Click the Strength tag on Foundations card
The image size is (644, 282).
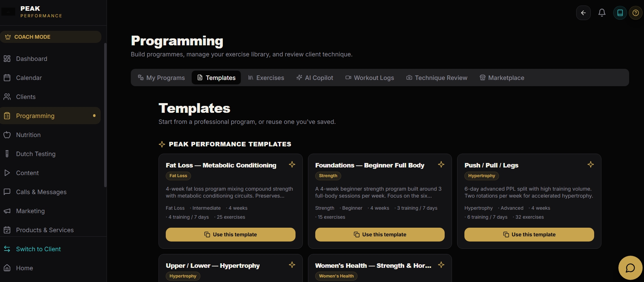[328, 176]
